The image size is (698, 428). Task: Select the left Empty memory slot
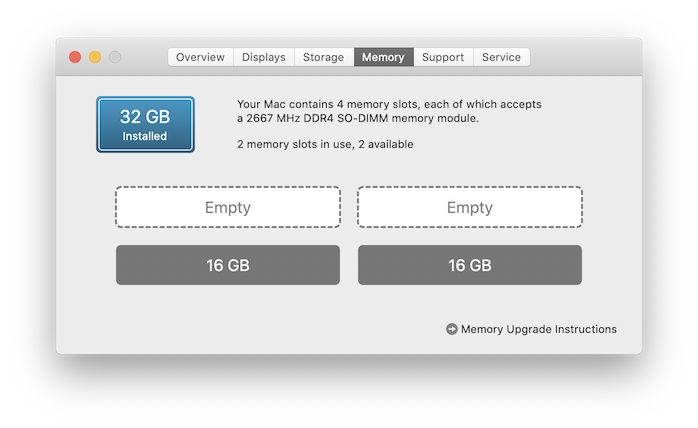[x=228, y=208]
